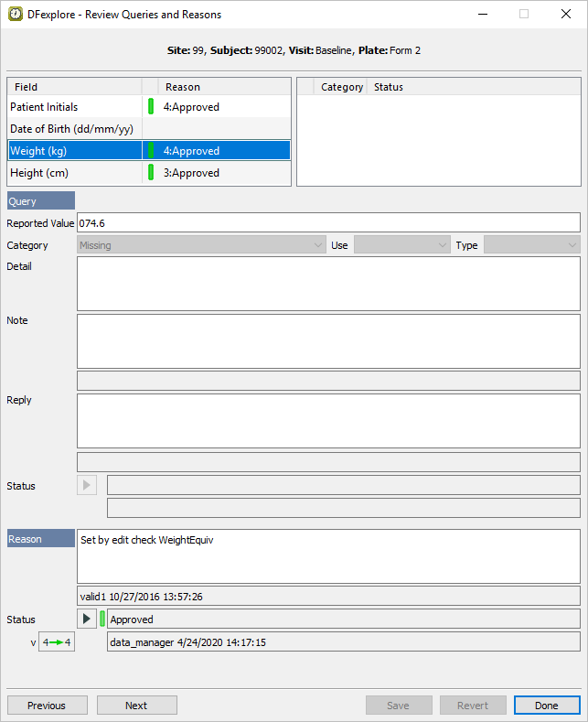Click green status indicator in Height row
This screenshot has width=588, height=722.
[x=151, y=173]
